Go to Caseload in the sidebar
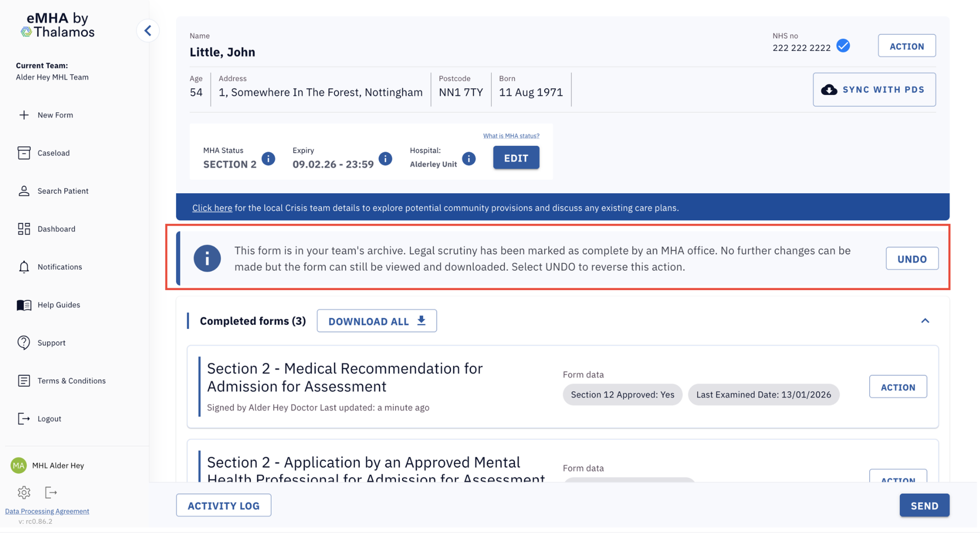This screenshot has height=533, width=980. pos(53,153)
